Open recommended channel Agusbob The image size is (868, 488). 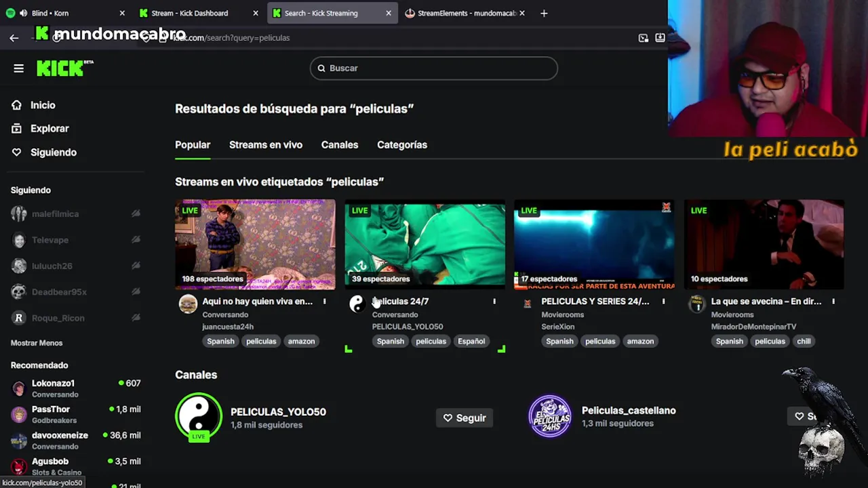(x=50, y=462)
